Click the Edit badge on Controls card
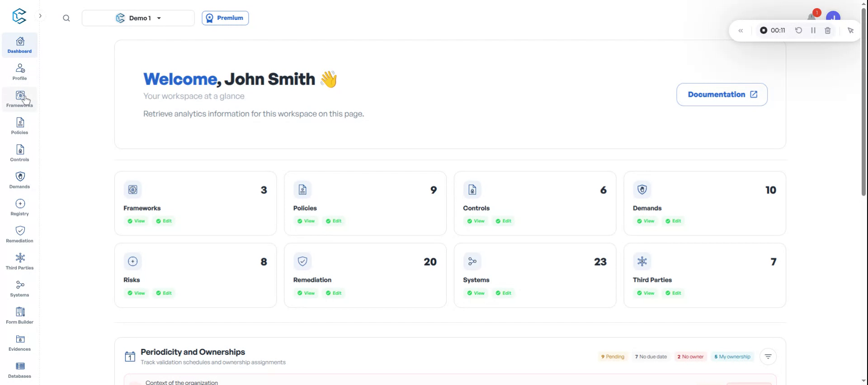The image size is (868, 385). pos(503,221)
